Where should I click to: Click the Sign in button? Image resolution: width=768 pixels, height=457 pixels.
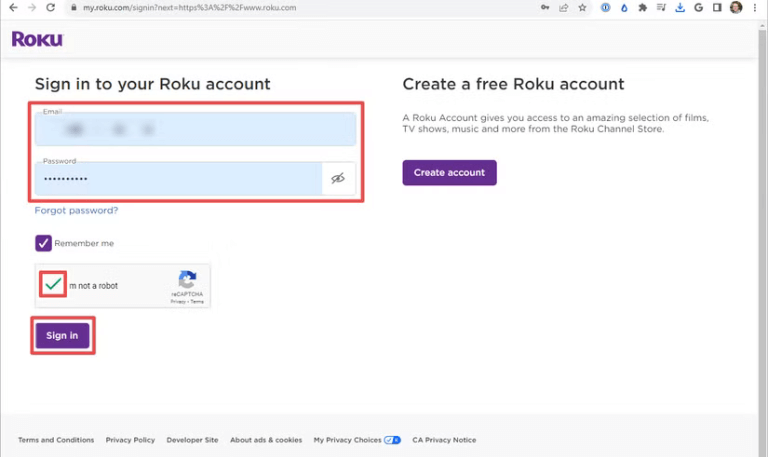pos(62,336)
